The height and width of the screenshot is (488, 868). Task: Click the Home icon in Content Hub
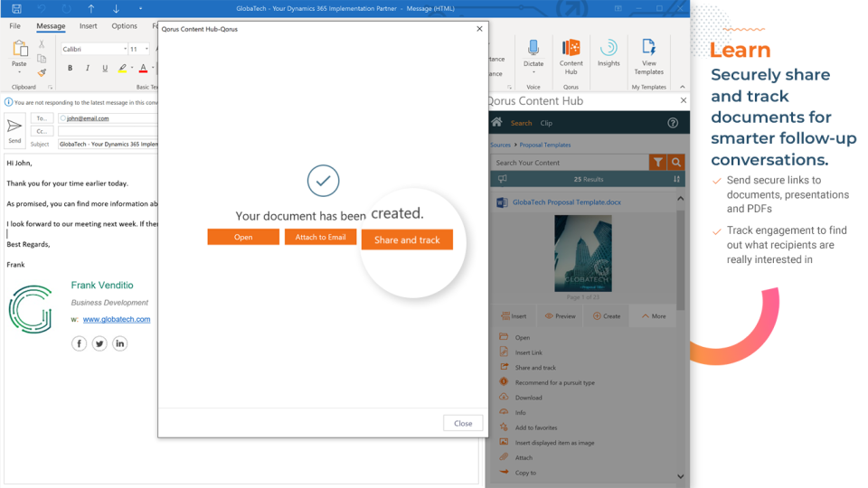click(496, 122)
